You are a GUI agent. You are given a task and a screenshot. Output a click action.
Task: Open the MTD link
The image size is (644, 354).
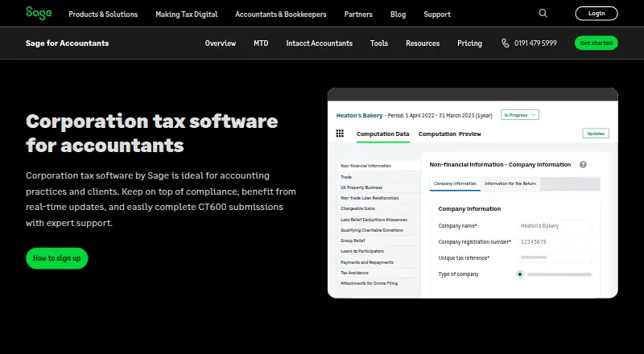(x=261, y=43)
